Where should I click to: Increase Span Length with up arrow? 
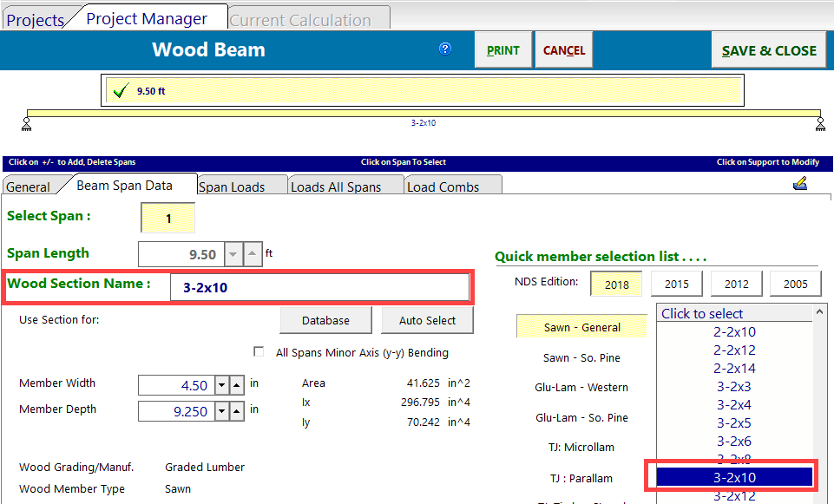pos(253,254)
